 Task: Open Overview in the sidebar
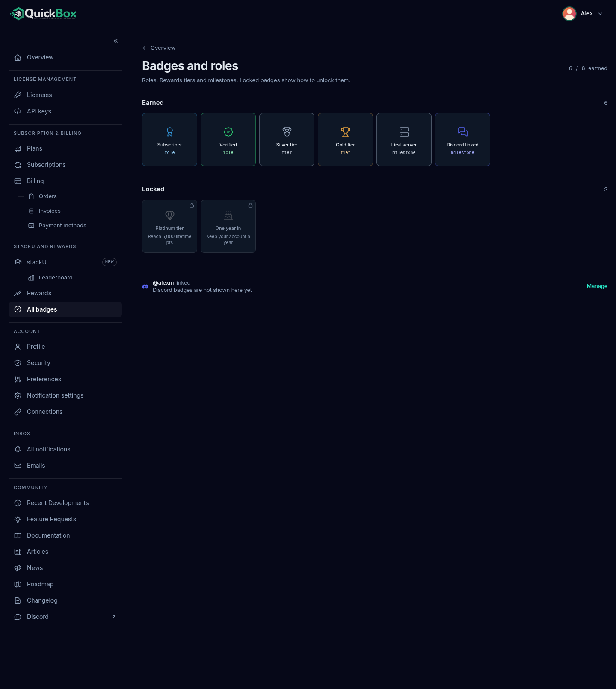point(65,57)
